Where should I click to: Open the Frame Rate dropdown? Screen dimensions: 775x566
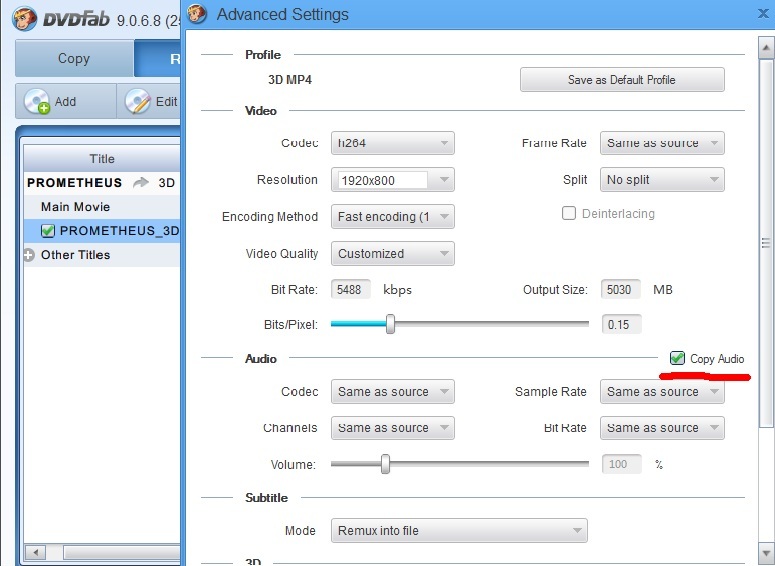click(x=662, y=143)
